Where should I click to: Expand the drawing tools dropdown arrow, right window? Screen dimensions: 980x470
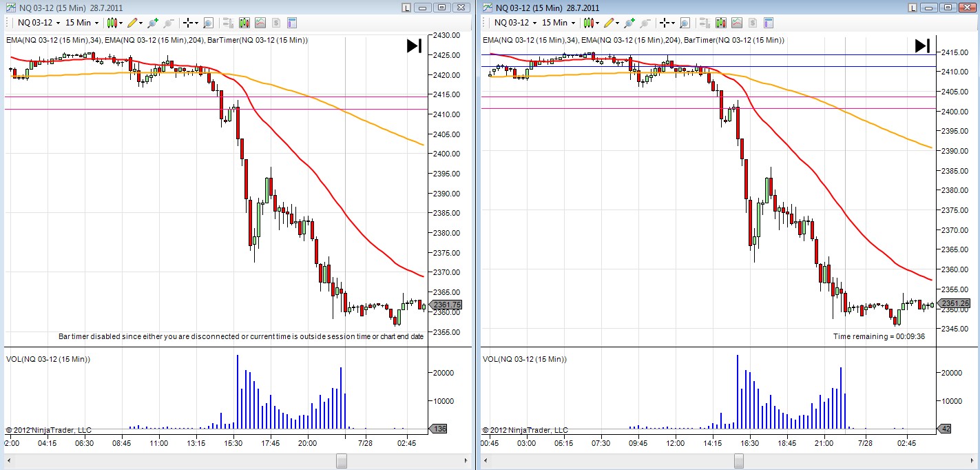tap(617, 23)
